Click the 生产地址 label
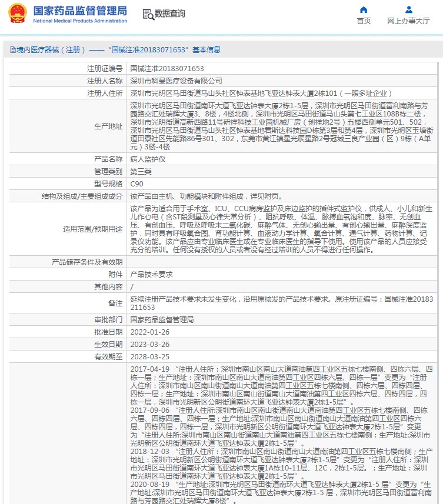 [x=108, y=126]
